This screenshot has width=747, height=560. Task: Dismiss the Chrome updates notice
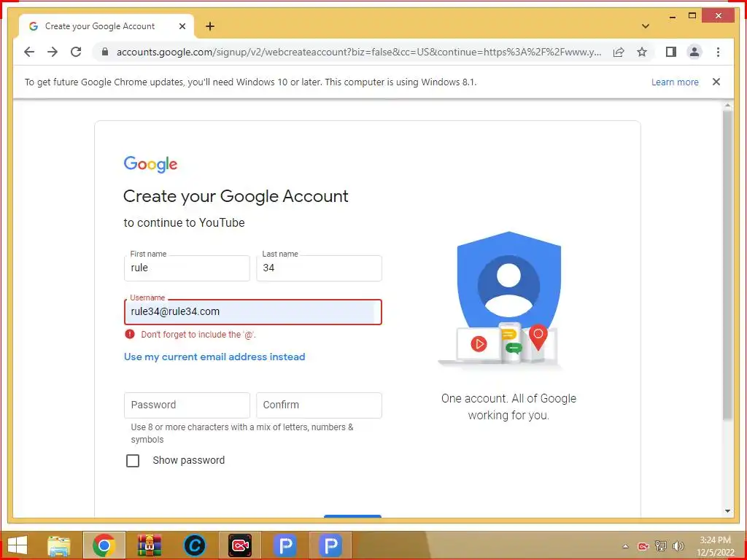click(x=716, y=82)
